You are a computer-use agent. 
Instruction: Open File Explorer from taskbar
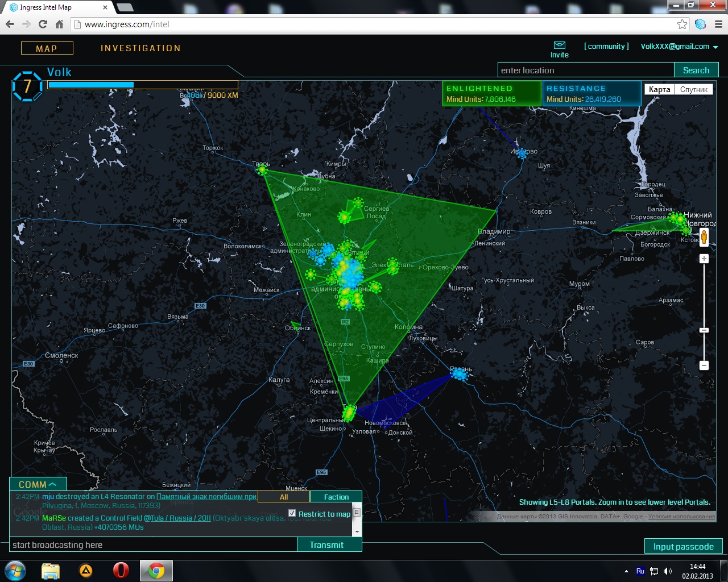tap(51, 571)
